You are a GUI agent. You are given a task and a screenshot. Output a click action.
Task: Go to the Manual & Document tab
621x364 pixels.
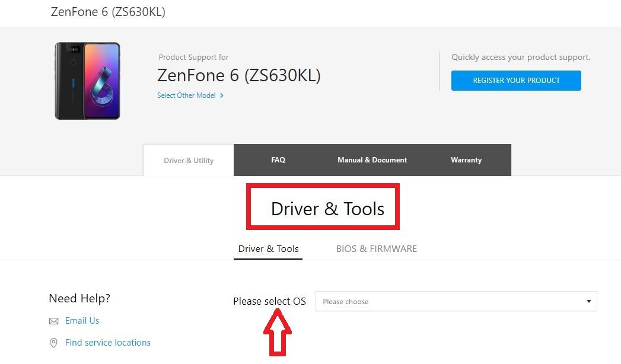[372, 160]
